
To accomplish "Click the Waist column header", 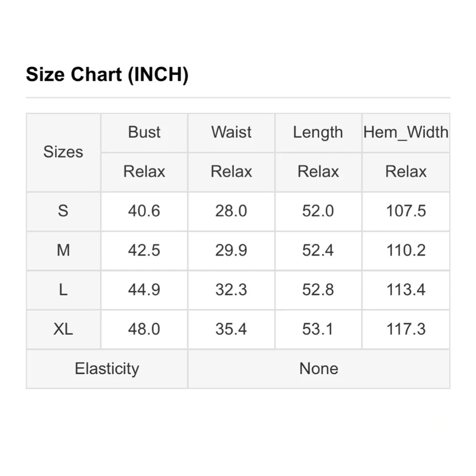I will pos(231,132).
